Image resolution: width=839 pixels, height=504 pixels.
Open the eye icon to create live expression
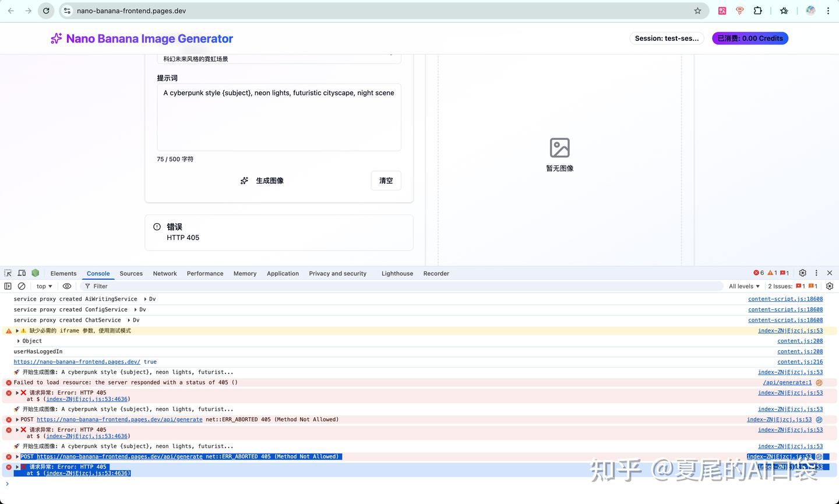pyautogui.click(x=67, y=286)
